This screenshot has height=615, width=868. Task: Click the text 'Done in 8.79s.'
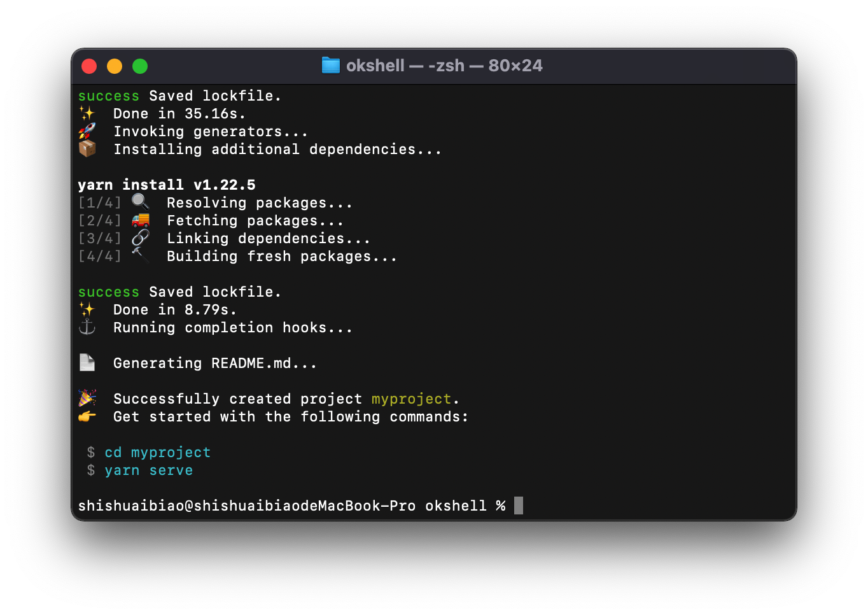click(x=175, y=309)
